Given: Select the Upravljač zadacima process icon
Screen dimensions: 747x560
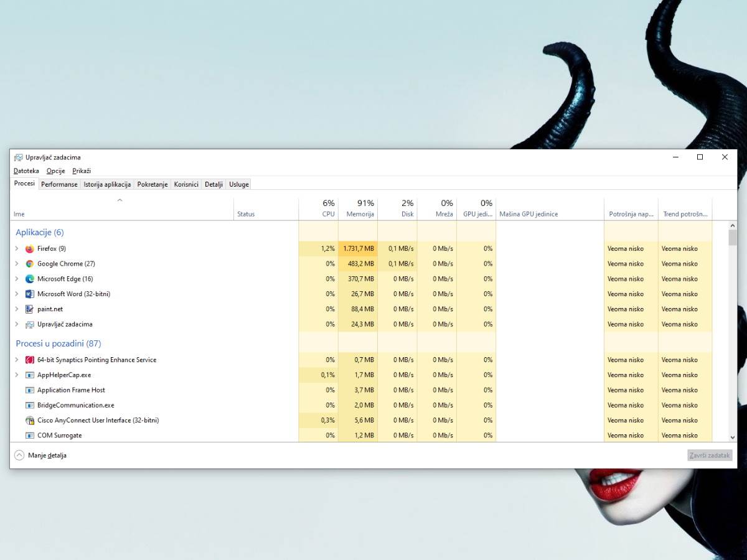Looking at the screenshot, I should point(30,324).
